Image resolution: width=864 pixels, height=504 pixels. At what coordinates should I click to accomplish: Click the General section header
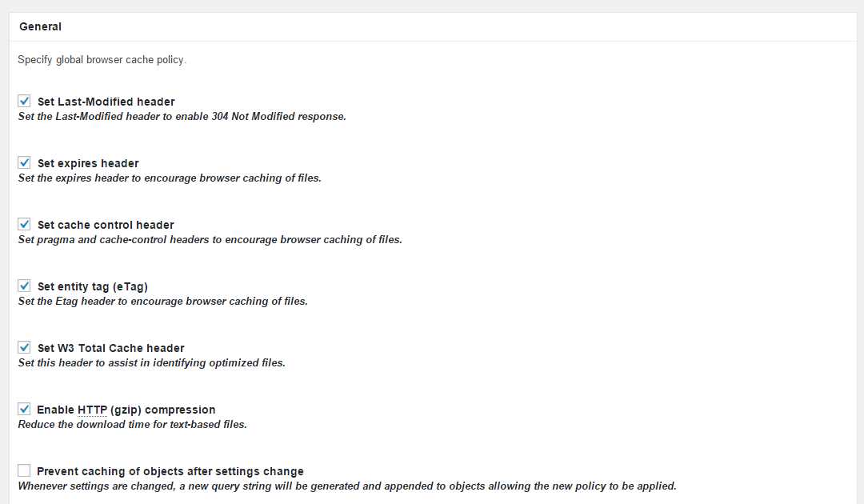click(40, 26)
